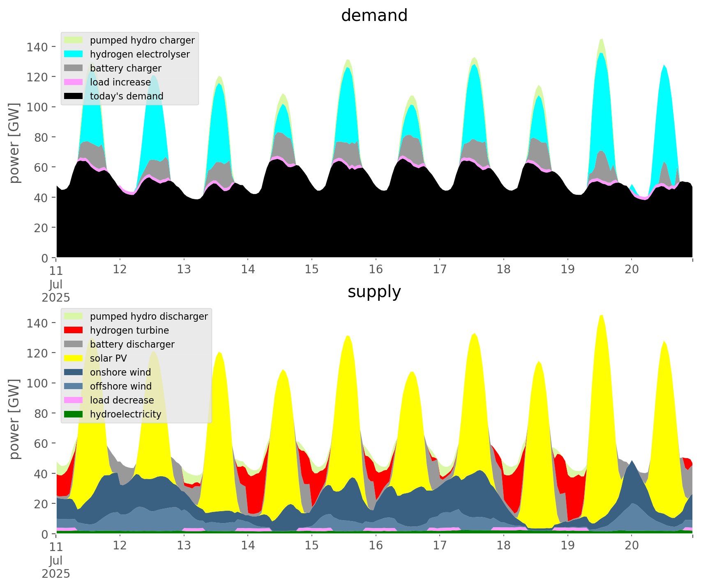Click the 'supply' chart title
Viewport: 701px width, 588px height.
coord(374,292)
